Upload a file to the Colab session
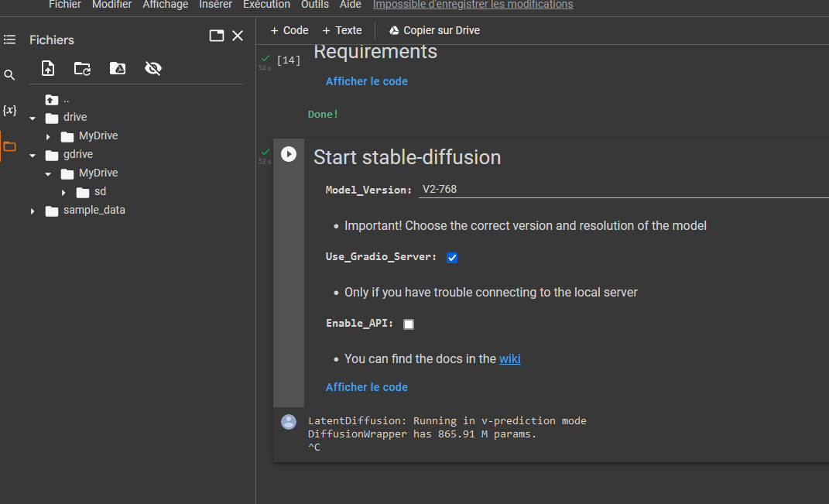The height and width of the screenshot is (504, 829). (47, 68)
